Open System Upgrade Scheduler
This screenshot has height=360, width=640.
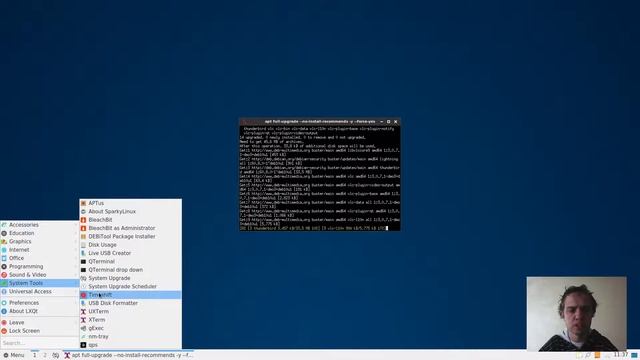[x=131, y=287]
